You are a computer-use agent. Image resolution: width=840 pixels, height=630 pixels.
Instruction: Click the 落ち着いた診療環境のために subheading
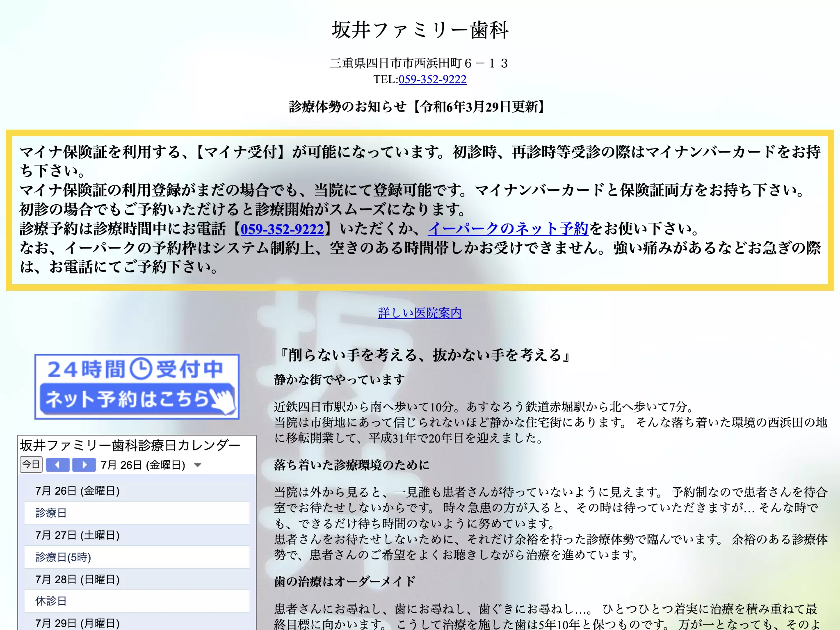(x=352, y=465)
